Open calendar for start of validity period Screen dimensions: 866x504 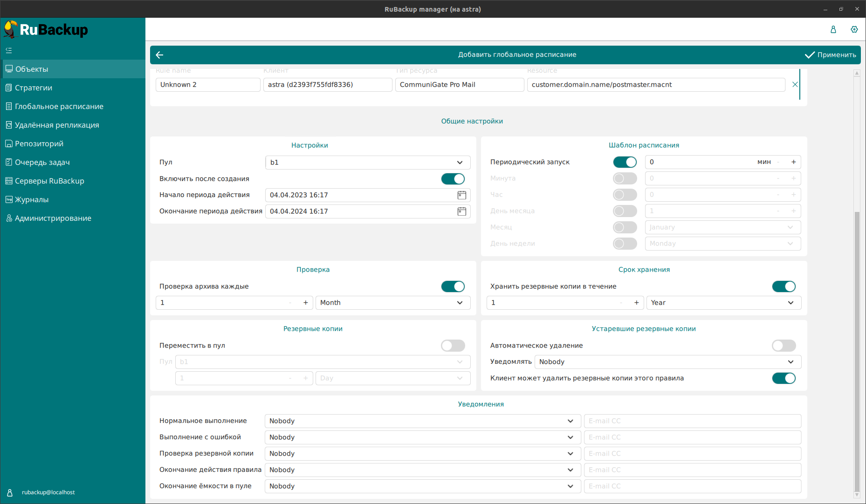click(x=461, y=195)
